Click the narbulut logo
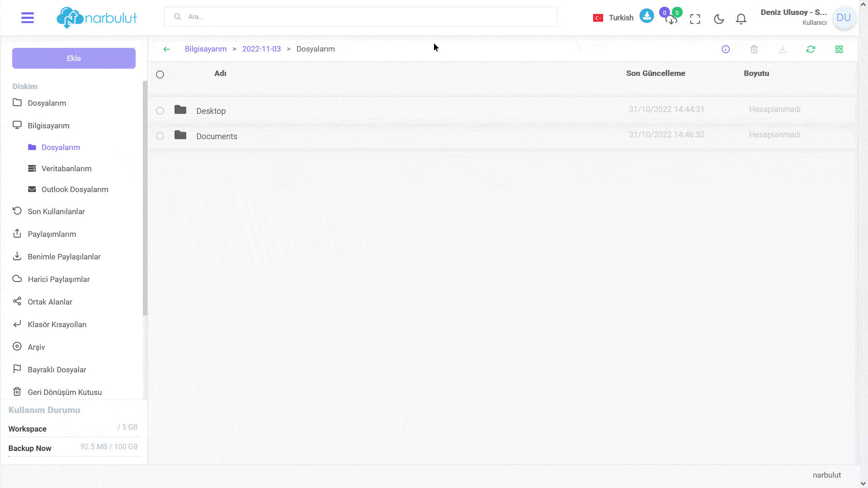This screenshot has height=488, width=868. pyautogui.click(x=96, y=18)
